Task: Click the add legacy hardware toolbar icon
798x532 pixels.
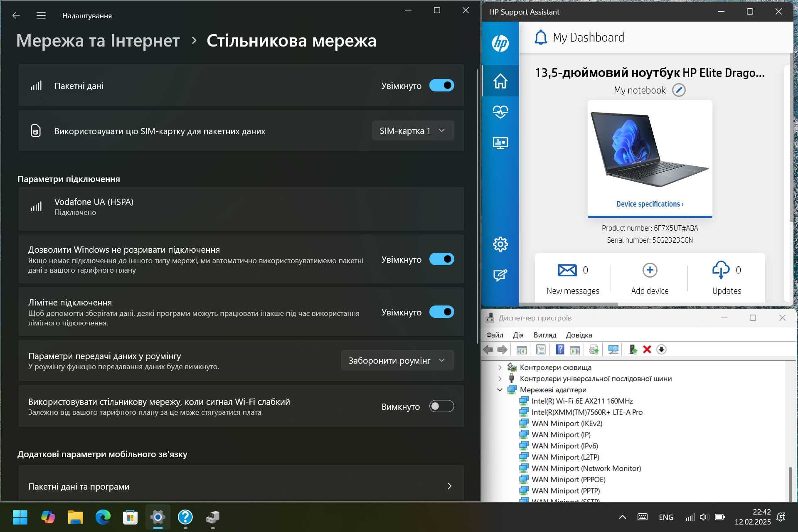Action: (633, 350)
